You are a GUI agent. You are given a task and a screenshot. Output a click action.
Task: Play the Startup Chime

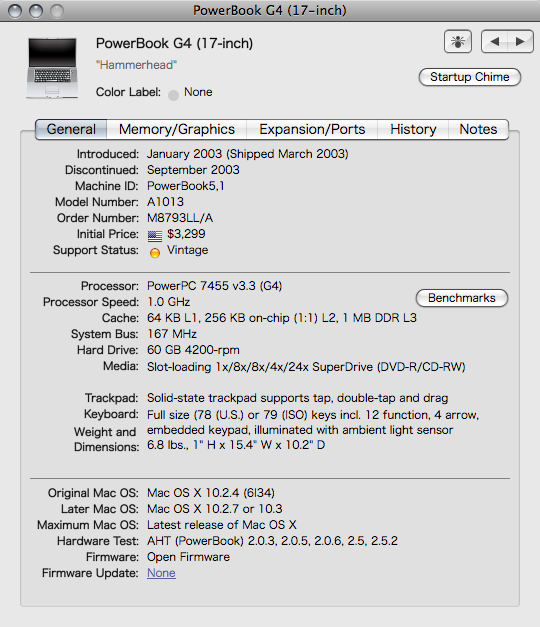coord(470,77)
